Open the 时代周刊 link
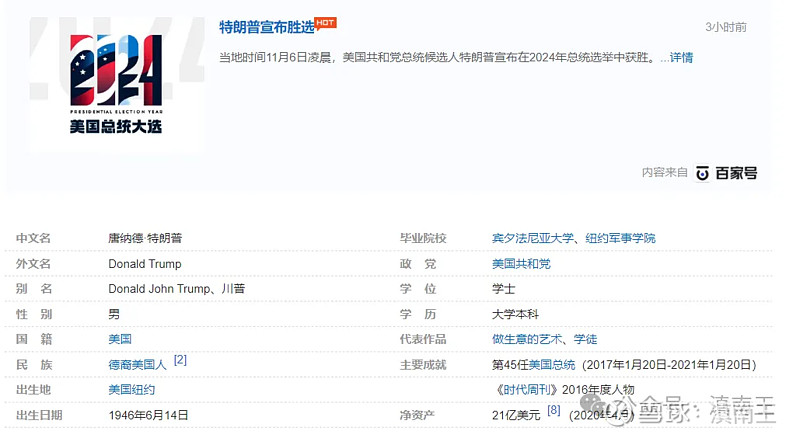Viewport: 800px width, 438px height. [x=527, y=390]
